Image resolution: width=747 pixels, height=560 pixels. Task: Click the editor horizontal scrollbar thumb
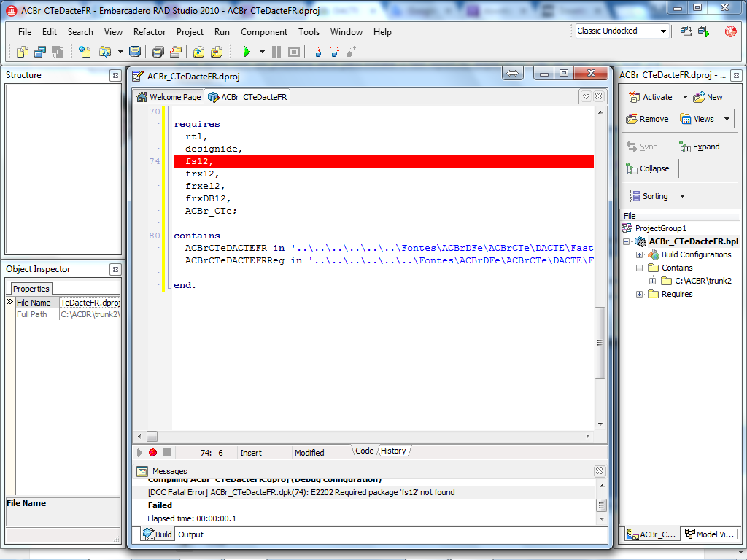[152, 436]
